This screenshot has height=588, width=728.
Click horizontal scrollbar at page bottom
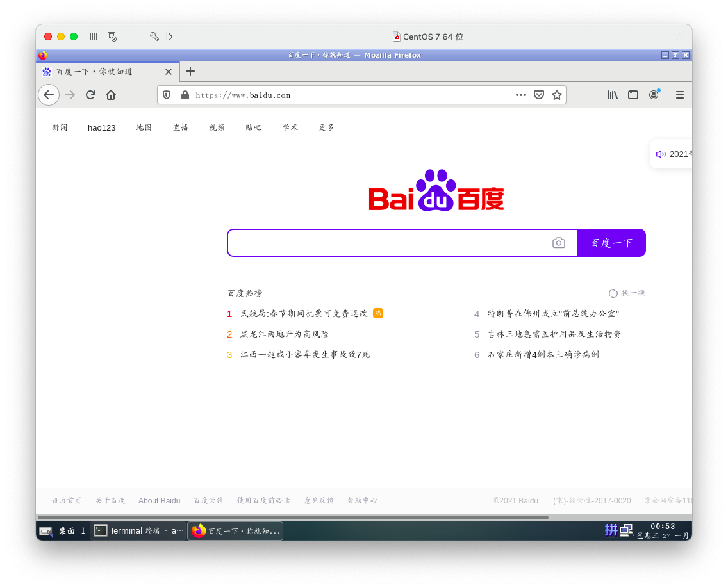[293, 517]
